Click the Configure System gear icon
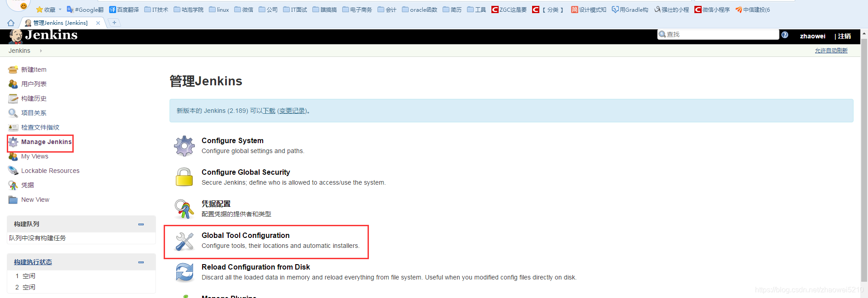Screen dimensions: 868x298 click(184, 146)
